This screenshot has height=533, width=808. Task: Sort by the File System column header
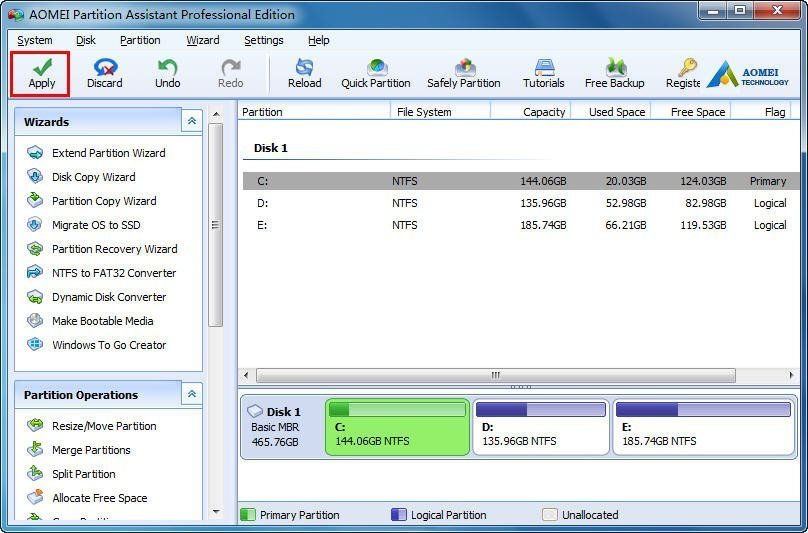[x=440, y=112]
